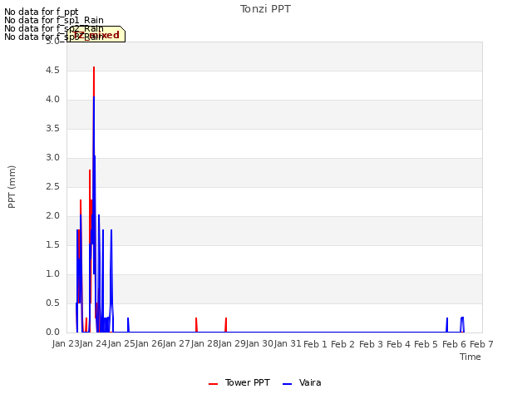The image size is (532, 399).
Task: Click the Feb 6 x-axis tick label
Action: (454, 344)
